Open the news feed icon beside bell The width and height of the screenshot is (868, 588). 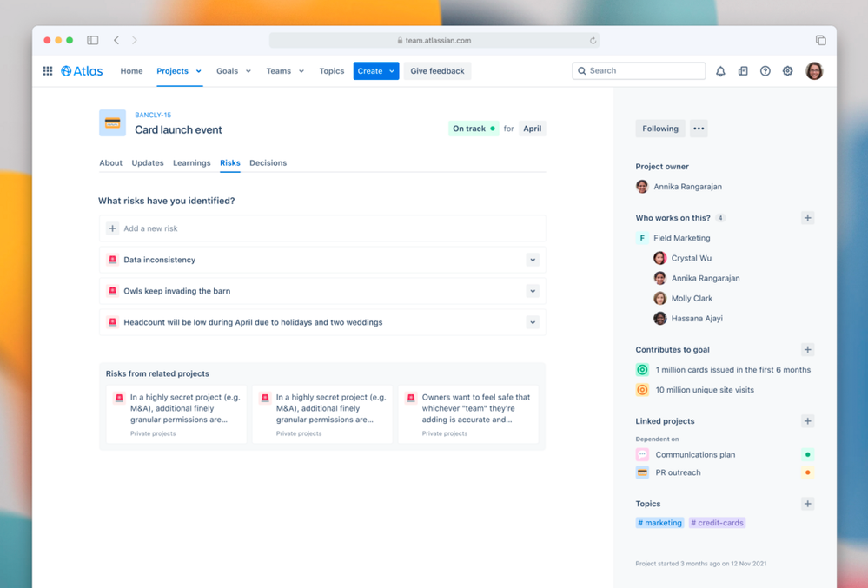pyautogui.click(x=743, y=71)
